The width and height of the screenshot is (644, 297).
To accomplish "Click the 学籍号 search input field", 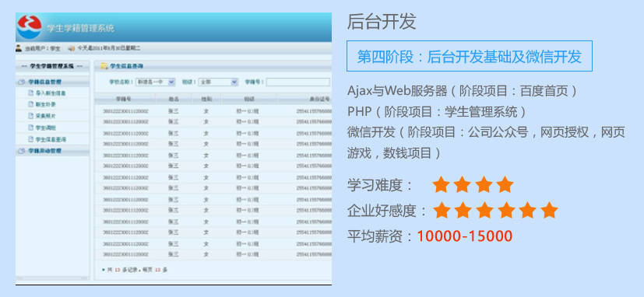I will tap(297, 82).
